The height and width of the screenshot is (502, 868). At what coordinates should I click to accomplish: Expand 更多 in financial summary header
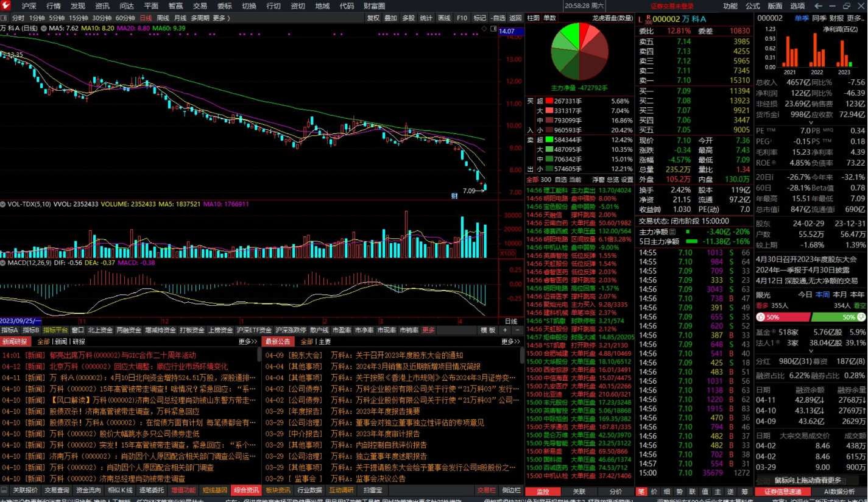pos(855,18)
